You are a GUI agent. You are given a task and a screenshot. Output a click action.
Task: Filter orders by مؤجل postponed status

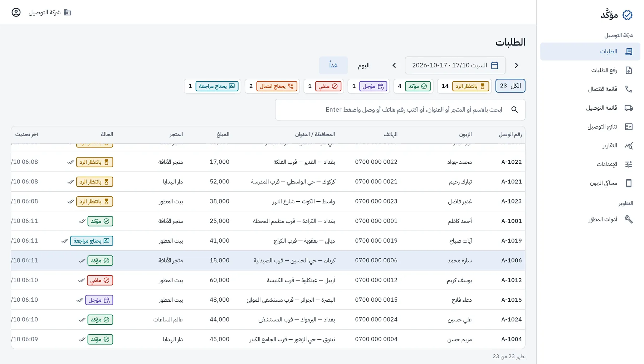tap(369, 86)
